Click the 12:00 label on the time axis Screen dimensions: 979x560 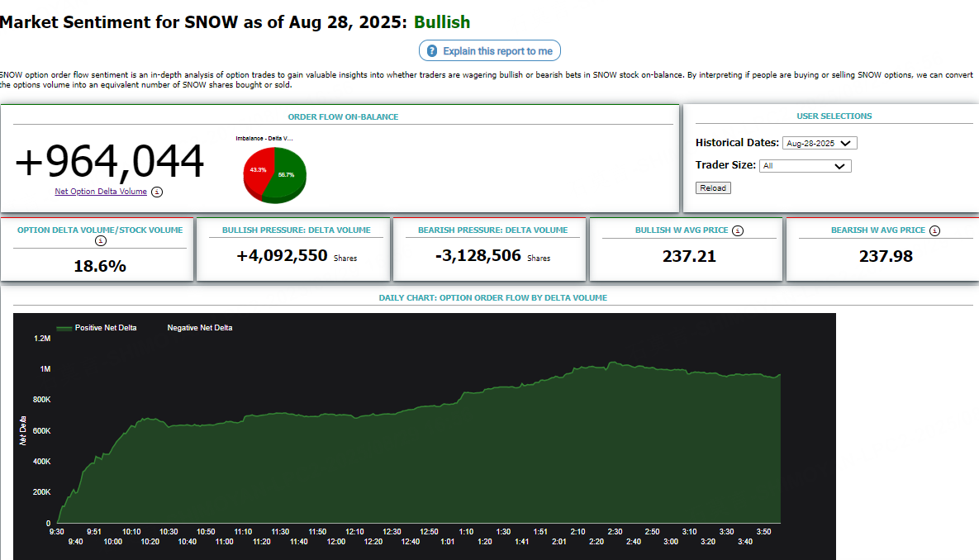point(336,542)
